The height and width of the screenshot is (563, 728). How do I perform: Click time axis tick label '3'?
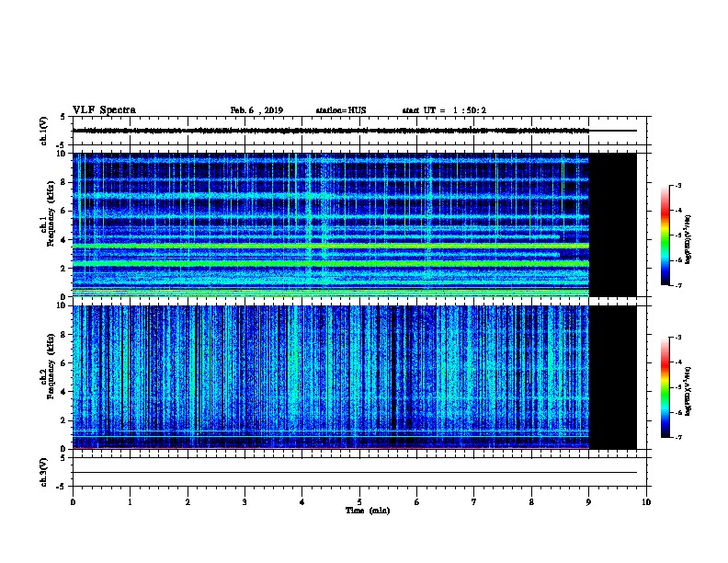tap(245, 502)
